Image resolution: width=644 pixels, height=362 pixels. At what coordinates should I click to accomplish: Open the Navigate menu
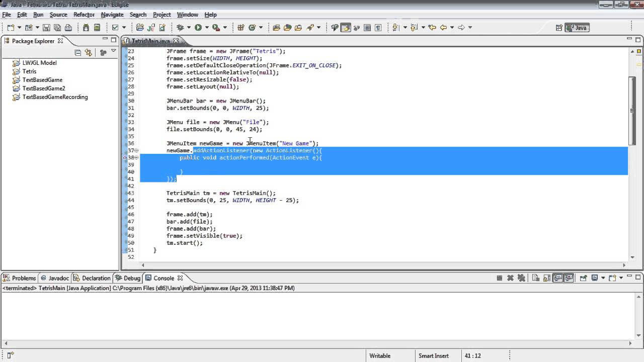pyautogui.click(x=112, y=15)
